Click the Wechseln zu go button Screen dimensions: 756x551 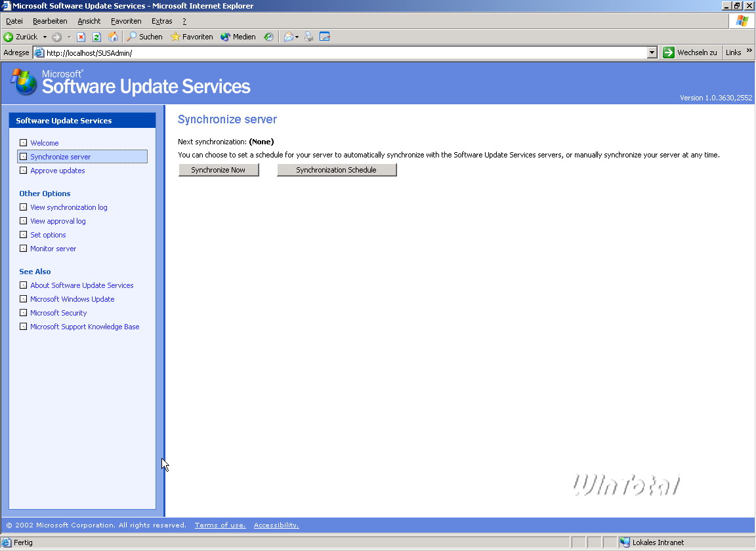690,52
